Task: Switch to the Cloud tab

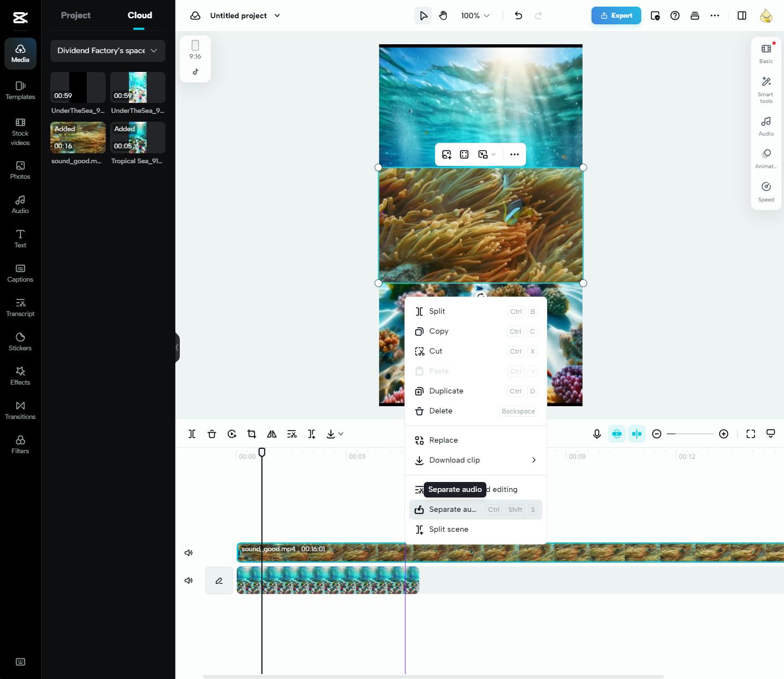Action: pyautogui.click(x=139, y=15)
